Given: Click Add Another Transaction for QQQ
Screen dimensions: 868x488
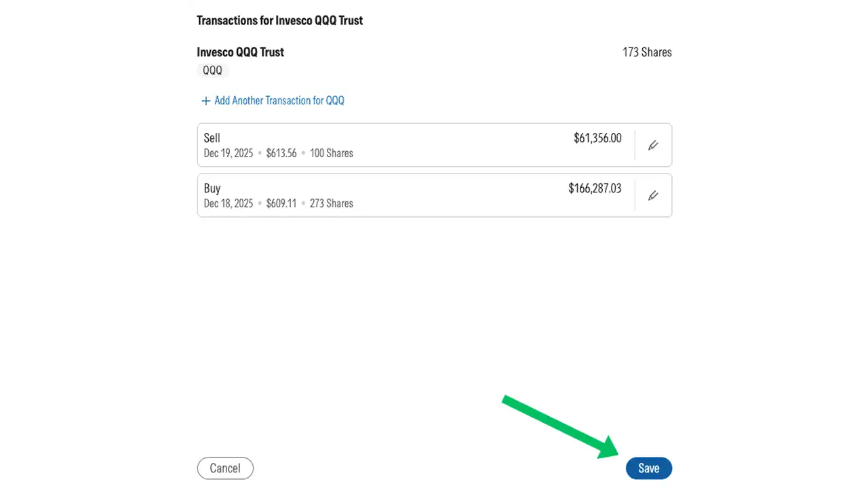Looking at the screenshot, I should [279, 100].
